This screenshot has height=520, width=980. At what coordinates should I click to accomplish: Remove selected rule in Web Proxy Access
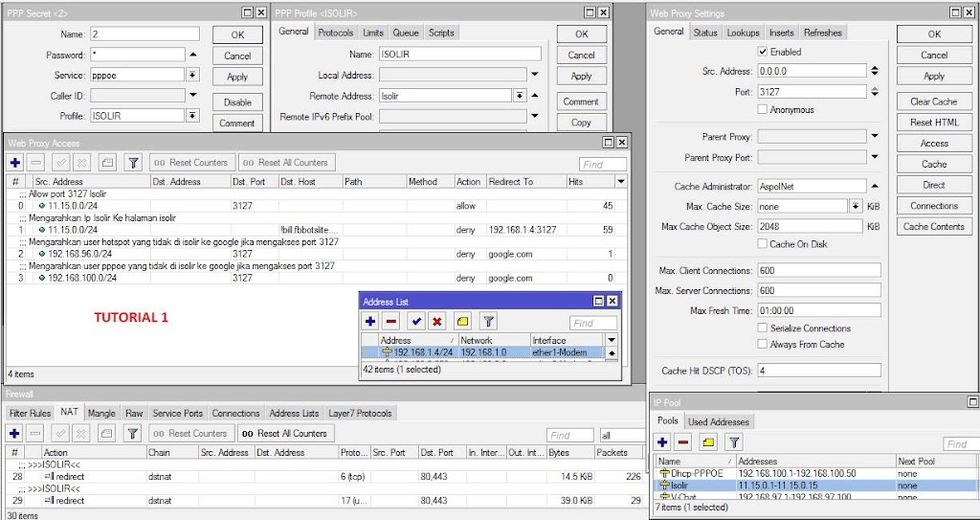[x=36, y=163]
